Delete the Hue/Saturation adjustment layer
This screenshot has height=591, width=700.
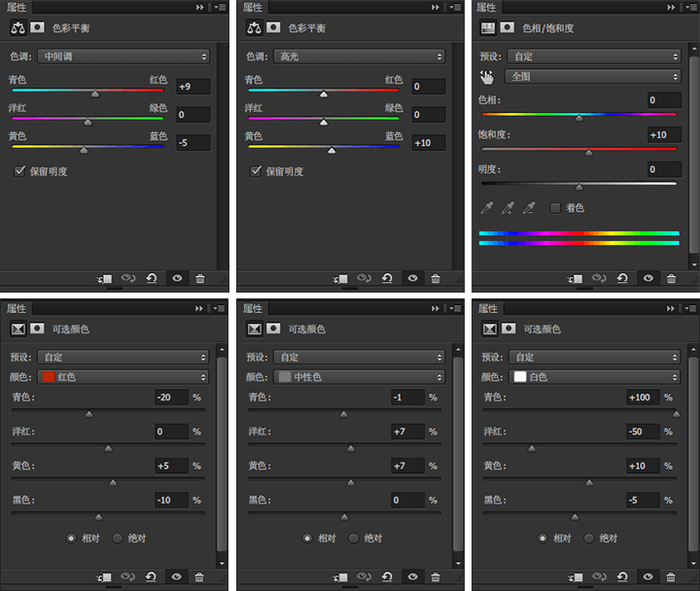tap(671, 279)
